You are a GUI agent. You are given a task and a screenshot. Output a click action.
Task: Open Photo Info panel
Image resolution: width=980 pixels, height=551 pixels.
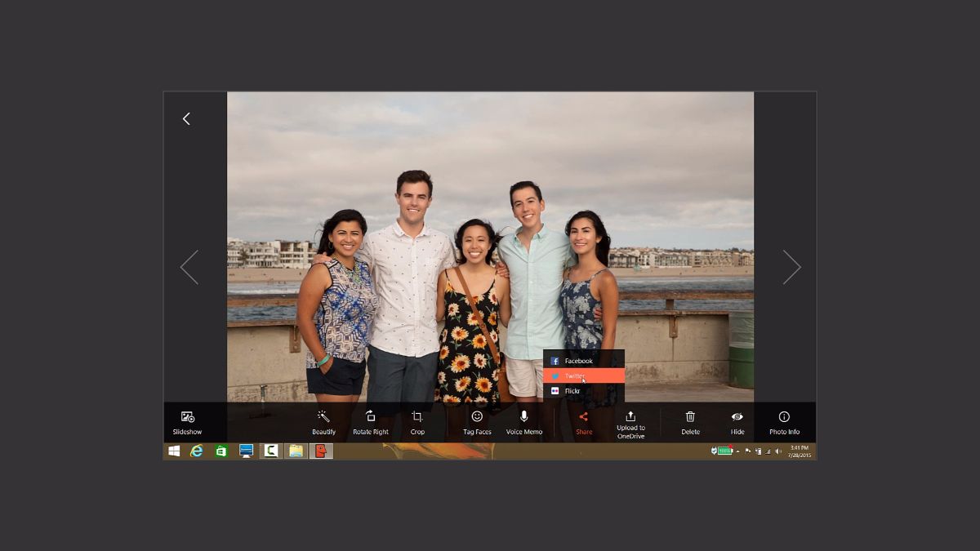coord(784,421)
